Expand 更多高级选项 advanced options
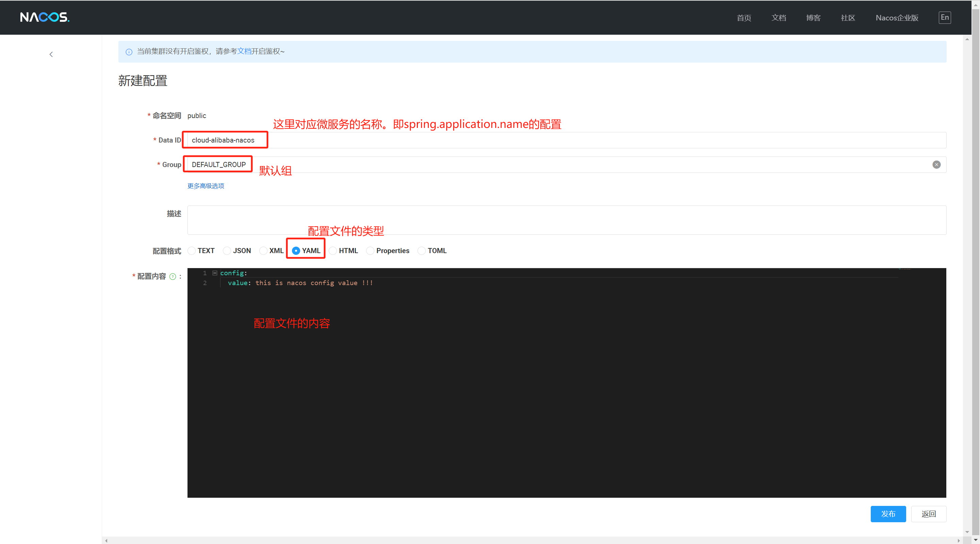This screenshot has height=544, width=980. [x=206, y=186]
